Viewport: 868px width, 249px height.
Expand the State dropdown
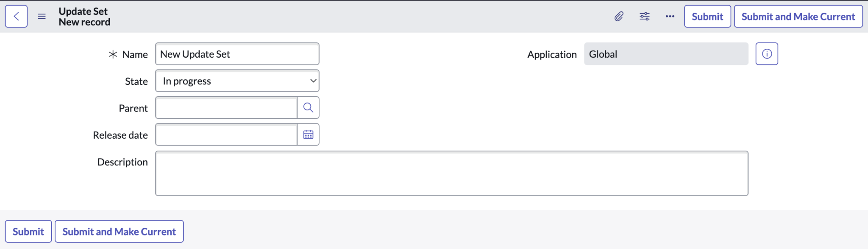(x=237, y=81)
